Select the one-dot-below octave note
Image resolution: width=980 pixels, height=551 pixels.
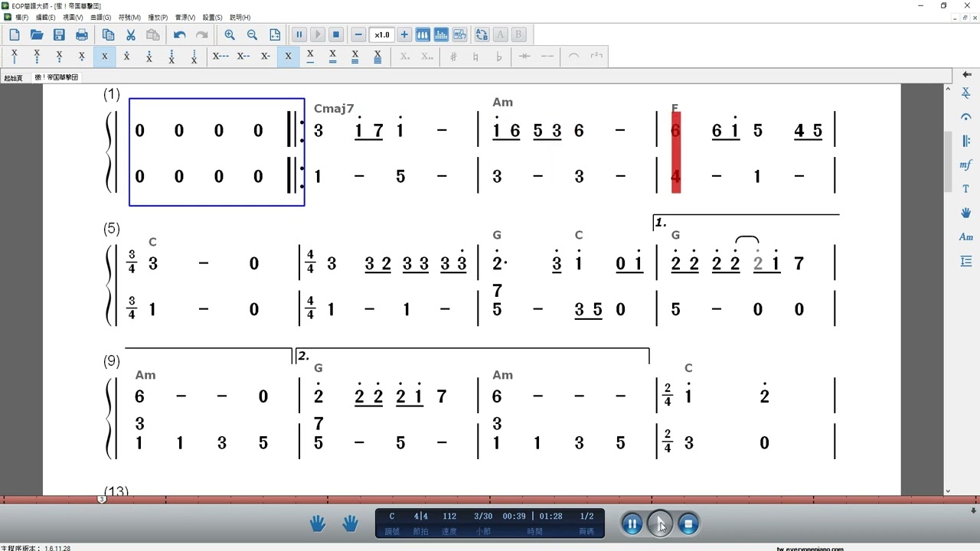point(81,56)
